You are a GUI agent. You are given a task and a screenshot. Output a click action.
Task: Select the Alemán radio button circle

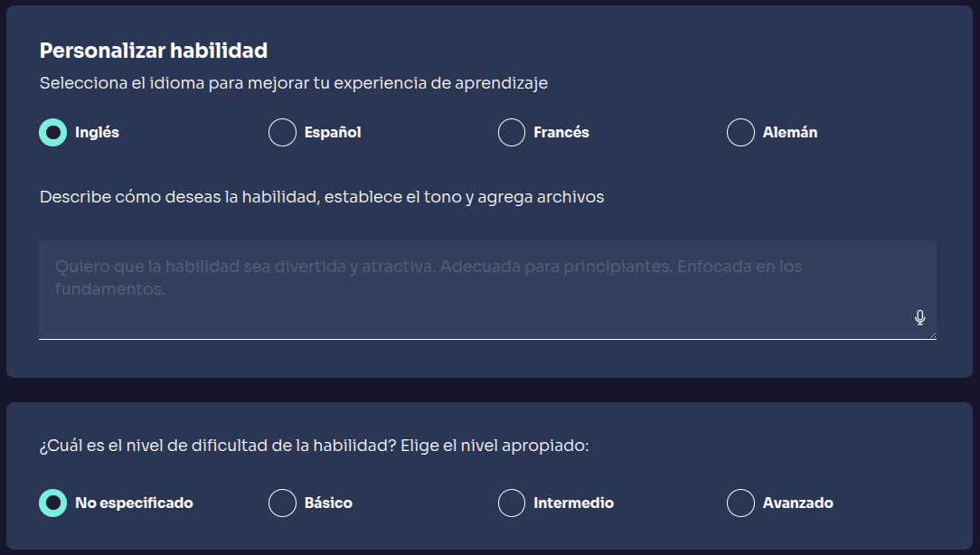[x=740, y=133]
